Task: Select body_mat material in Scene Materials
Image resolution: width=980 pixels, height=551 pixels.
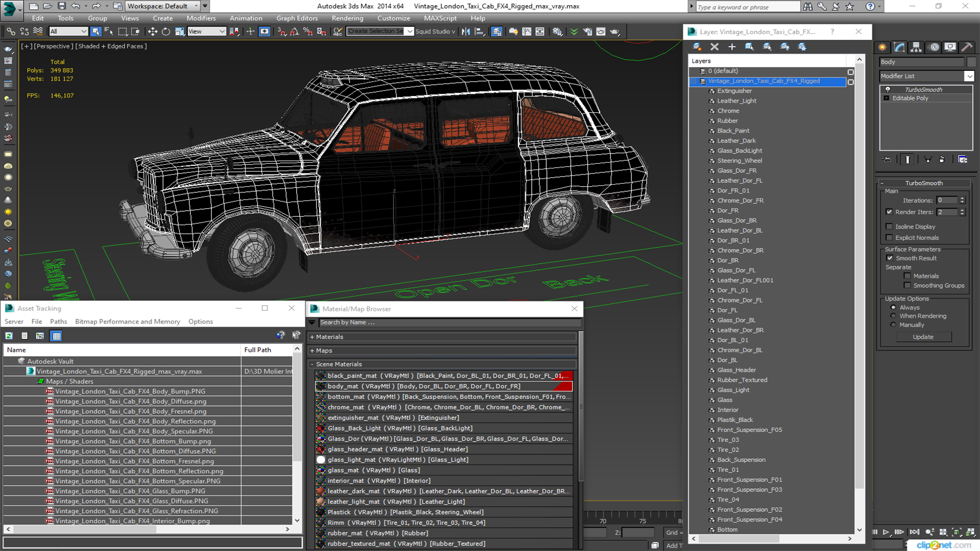Action: 444,386
